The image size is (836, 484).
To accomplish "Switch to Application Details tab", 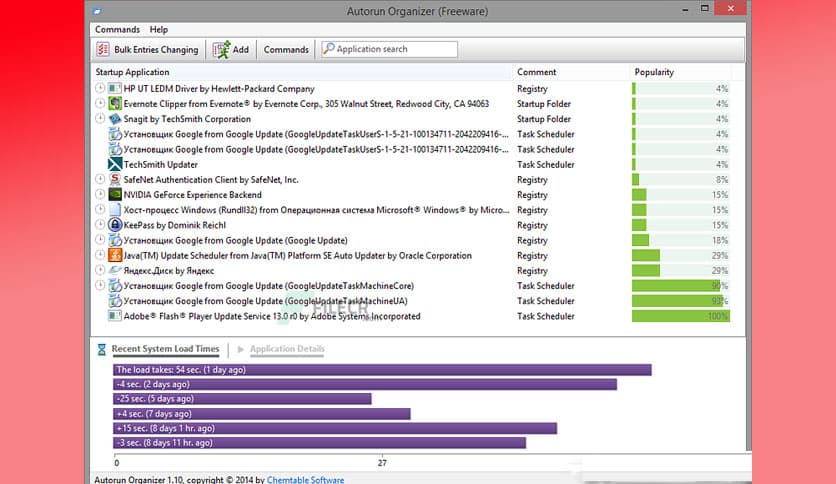I will tap(287, 349).
